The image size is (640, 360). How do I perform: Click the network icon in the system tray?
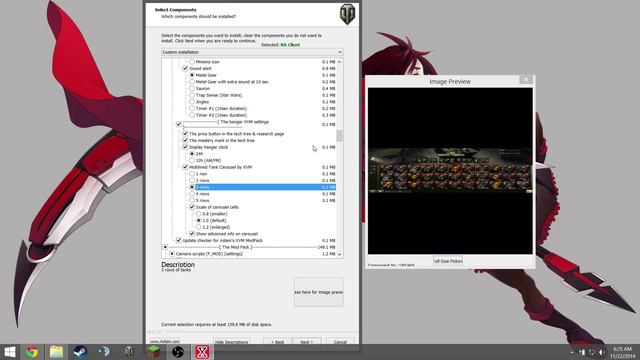[x=591, y=352]
